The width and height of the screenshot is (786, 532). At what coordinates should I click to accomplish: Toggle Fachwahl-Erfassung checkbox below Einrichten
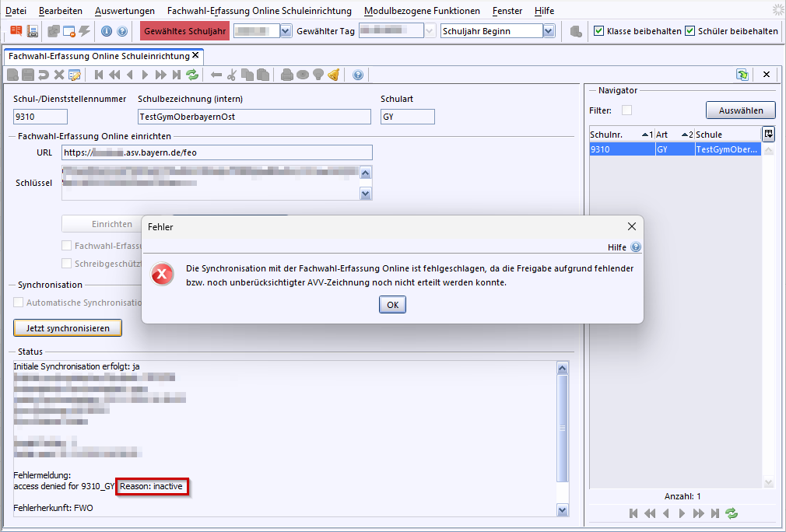point(66,246)
